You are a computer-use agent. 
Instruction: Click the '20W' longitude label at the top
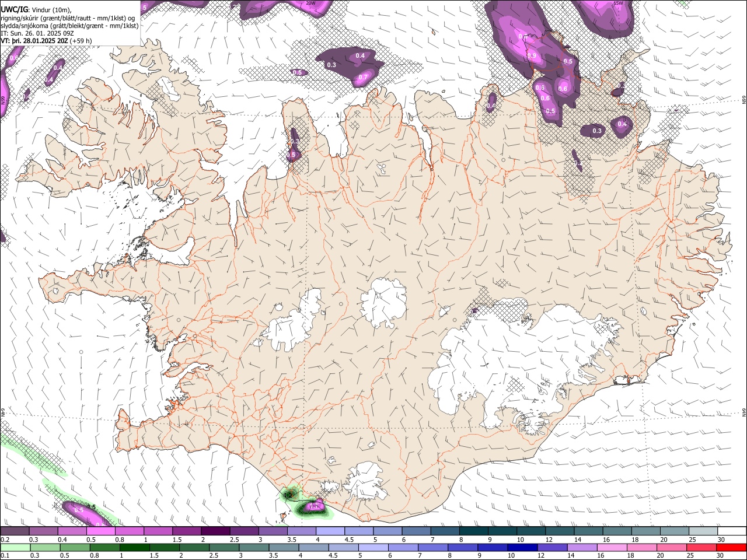tap(310, 3)
